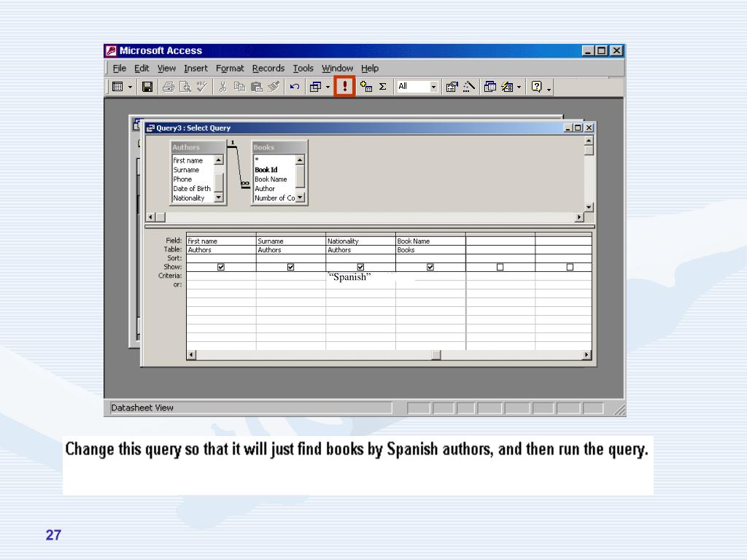Uncheck Show box for Nationality column
Image resolution: width=747 pixels, height=560 pixels.
click(360, 267)
